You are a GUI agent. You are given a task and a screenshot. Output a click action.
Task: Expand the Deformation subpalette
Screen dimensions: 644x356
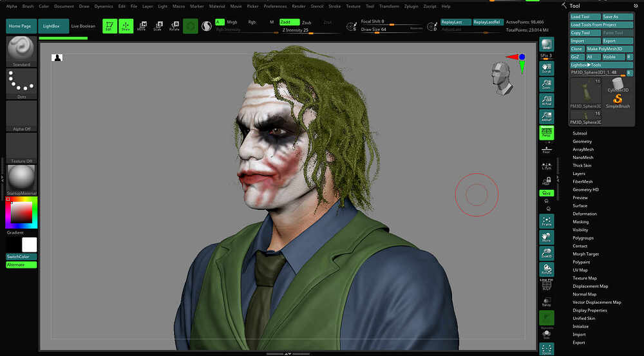(585, 214)
